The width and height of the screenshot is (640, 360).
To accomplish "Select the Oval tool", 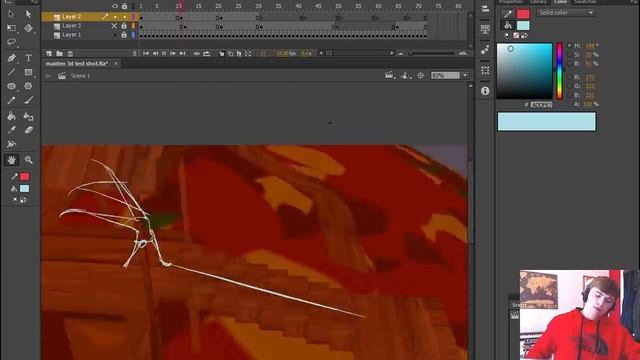I will tap(11, 86).
